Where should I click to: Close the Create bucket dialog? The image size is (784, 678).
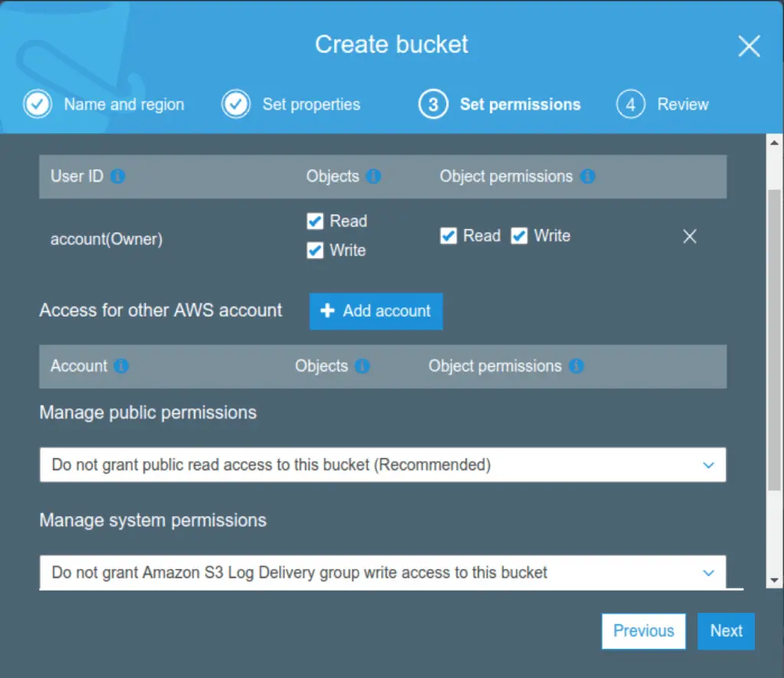(749, 46)
